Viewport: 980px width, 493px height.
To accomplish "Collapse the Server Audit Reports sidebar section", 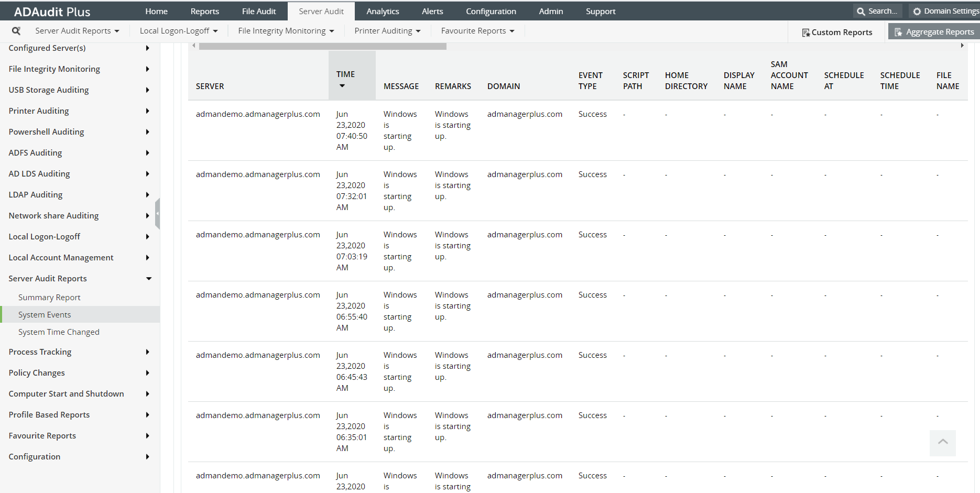I will pos(148,278).
